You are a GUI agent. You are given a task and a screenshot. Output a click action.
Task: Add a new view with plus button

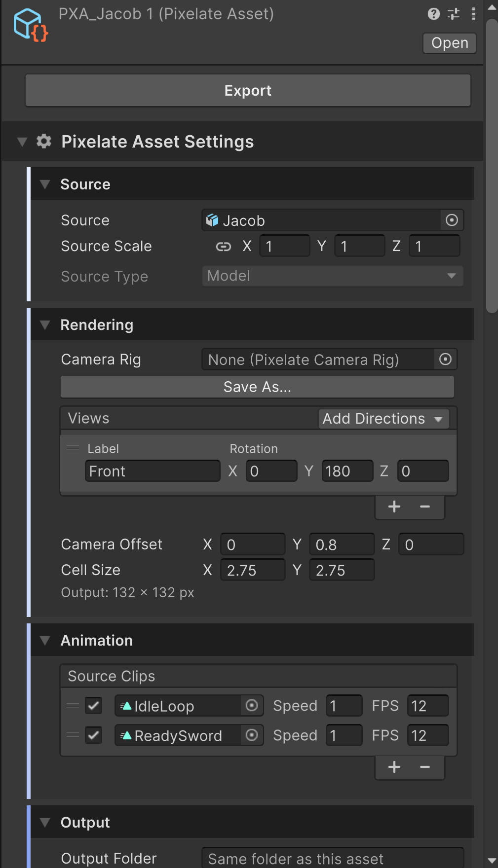pos(394,507)
